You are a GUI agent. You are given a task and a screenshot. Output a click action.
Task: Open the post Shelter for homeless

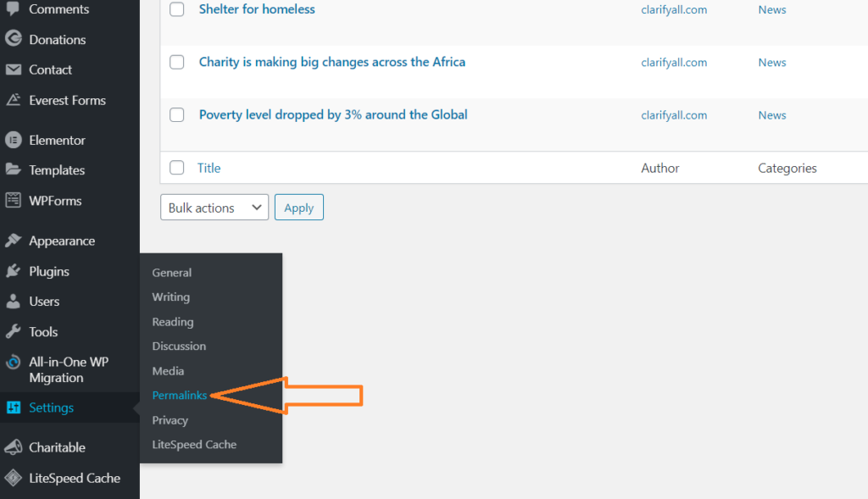257,8
